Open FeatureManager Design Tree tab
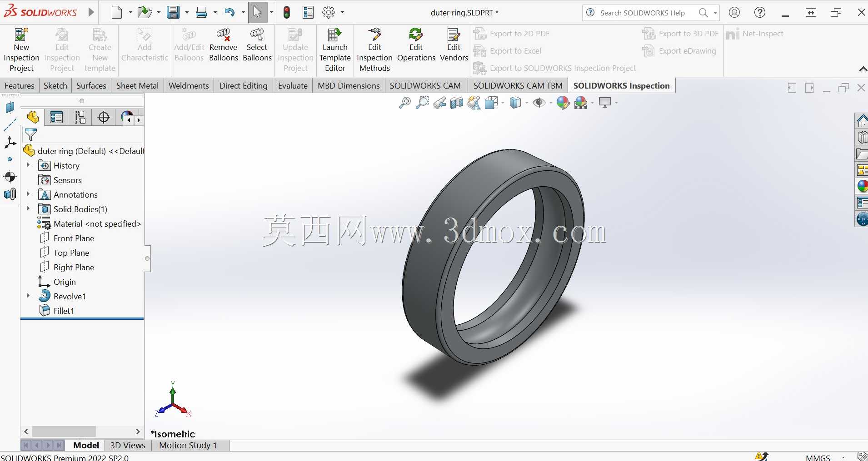 tap(33, 118)
